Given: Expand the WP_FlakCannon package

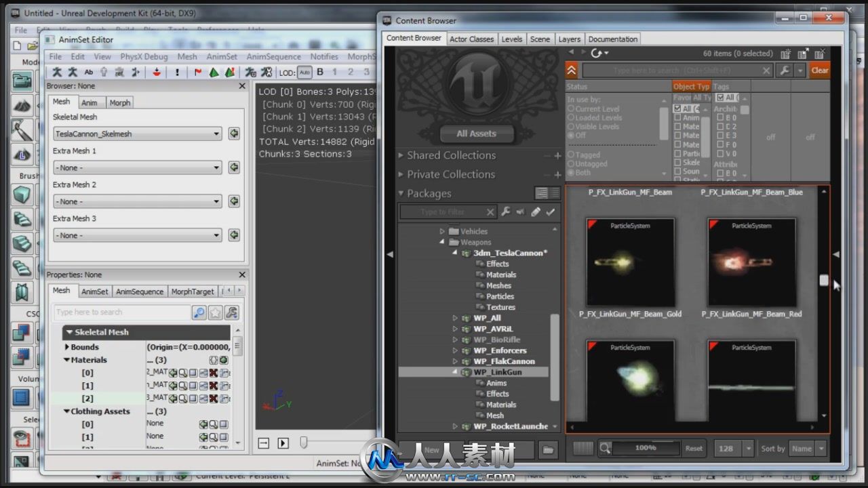Looking at the screenshot, I should pyautogui.click(x=456, y=361).
